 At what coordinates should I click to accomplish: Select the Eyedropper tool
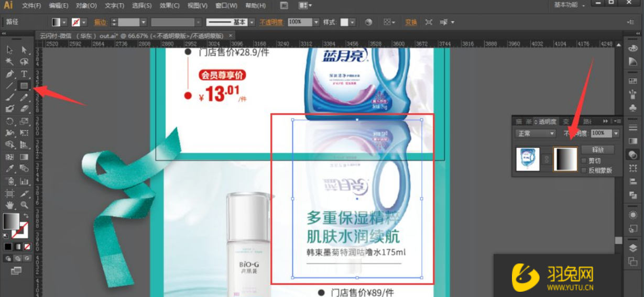pos(9,169)
